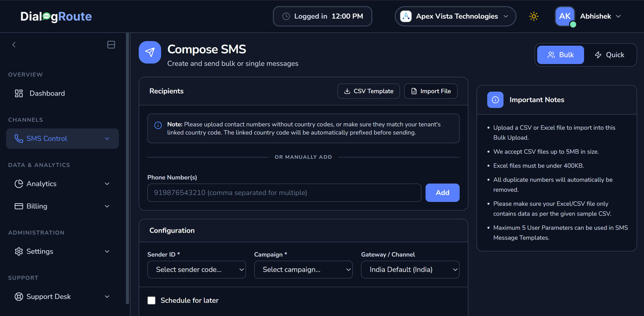
Task: Click the OR MANUALLY ADD label
Action: 303,157
